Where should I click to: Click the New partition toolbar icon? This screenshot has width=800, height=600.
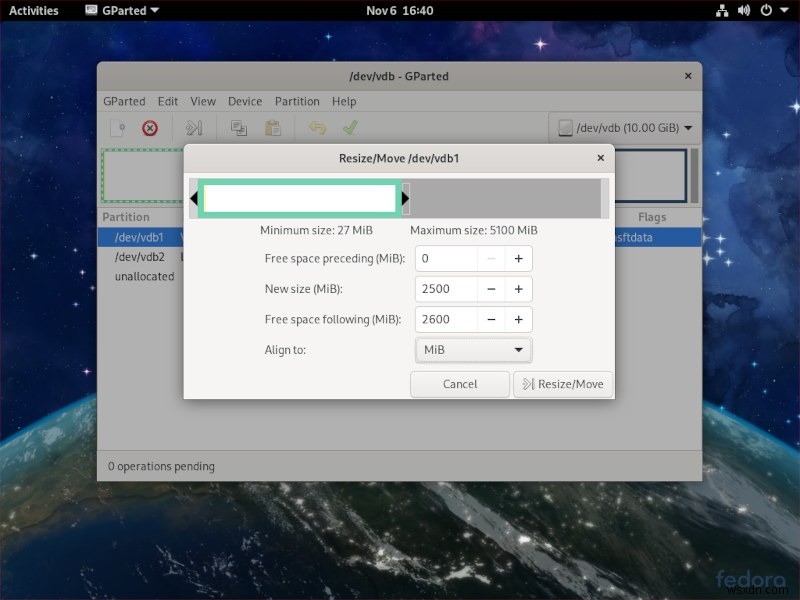click(118, 128)
